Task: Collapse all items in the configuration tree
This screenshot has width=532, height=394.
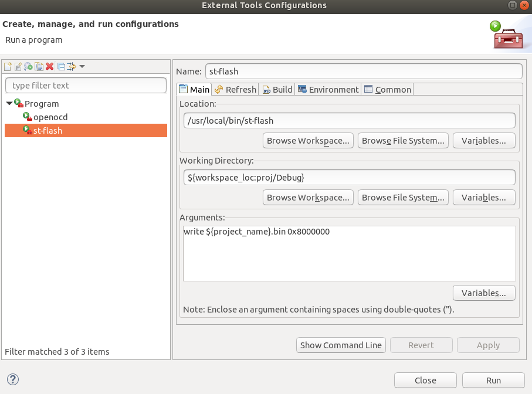Action: (61, 66)
